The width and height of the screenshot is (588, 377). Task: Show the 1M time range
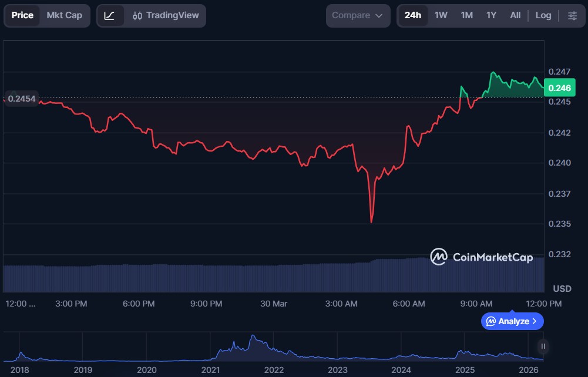coord(467,15)
